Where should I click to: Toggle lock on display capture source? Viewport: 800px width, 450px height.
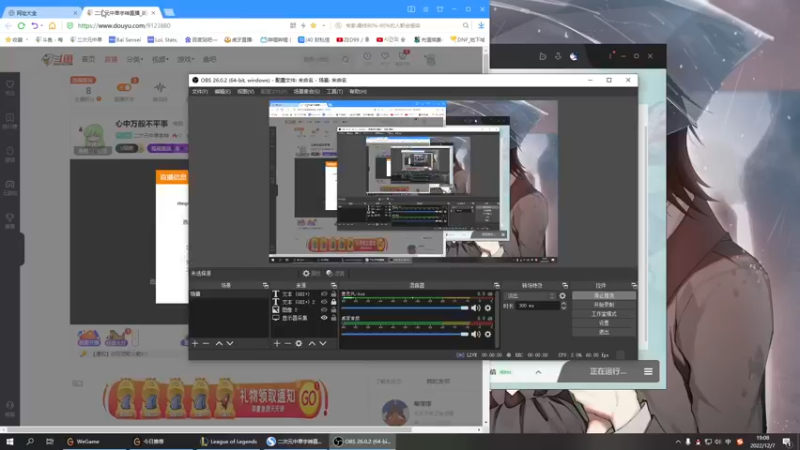coord(334,318)
